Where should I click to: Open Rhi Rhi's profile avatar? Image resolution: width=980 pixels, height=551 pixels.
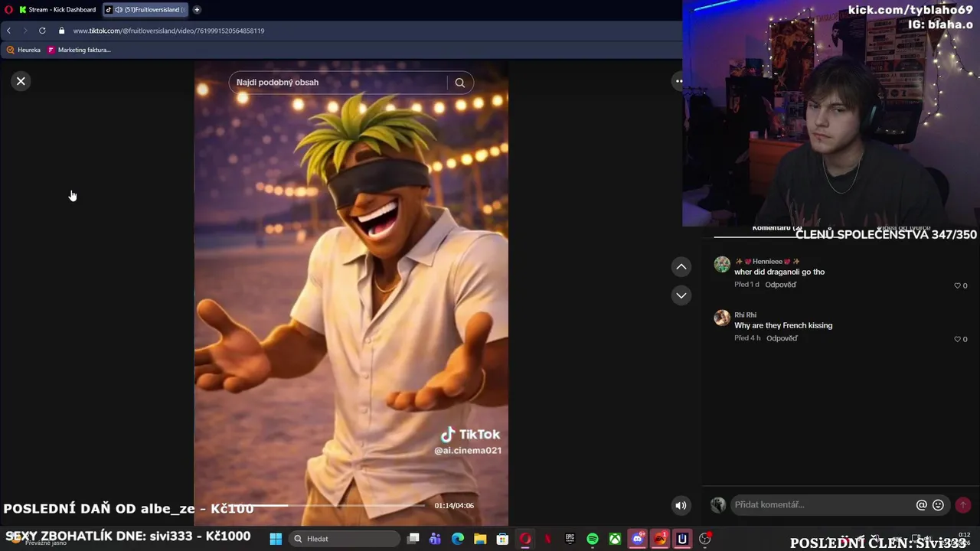(722, 318)
